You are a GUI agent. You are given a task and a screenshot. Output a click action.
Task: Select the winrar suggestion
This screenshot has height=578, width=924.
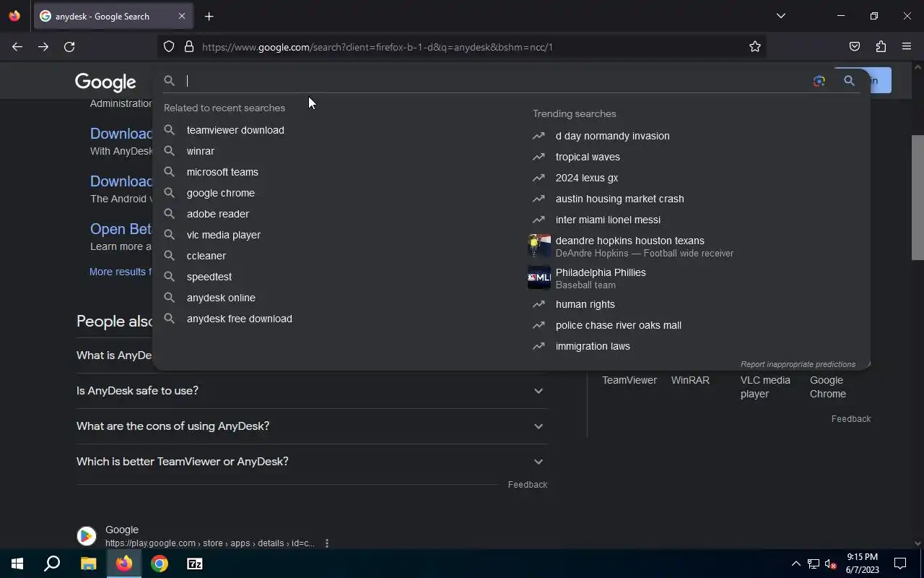[201, 151]
